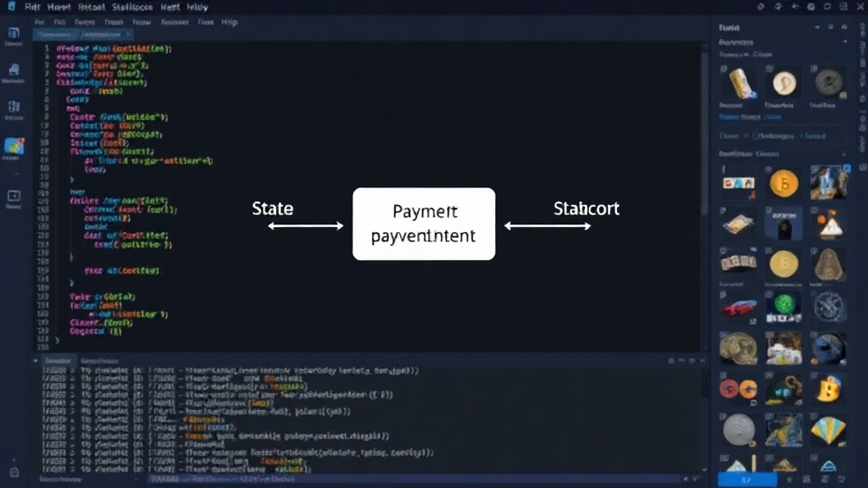Select the second tab of the bottom panel
Image resolution: width=868 pixels, height=488 pixels.
(x=100, y=361)
